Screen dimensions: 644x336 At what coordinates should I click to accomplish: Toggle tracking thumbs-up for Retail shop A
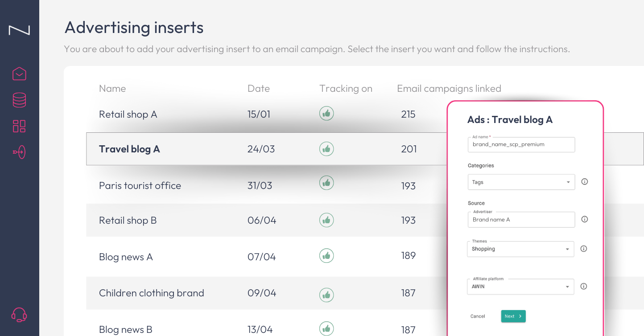point(326,114)
